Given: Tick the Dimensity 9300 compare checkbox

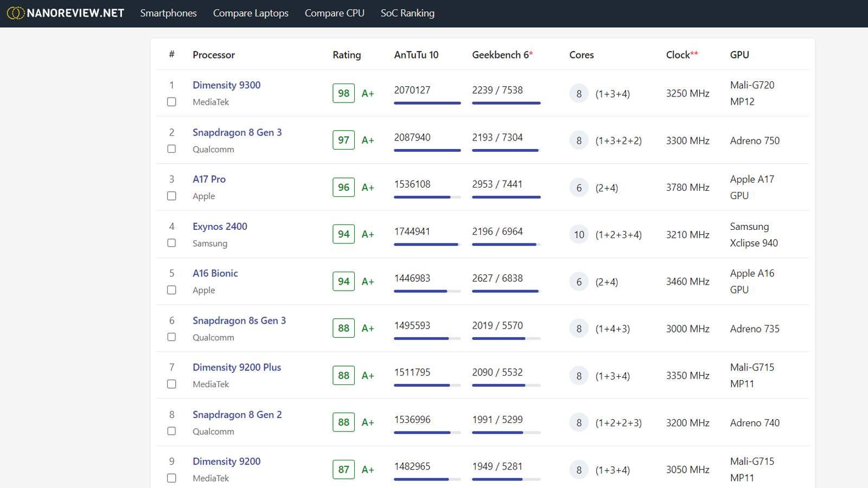Looking at the screenshot, I should 171,102.
